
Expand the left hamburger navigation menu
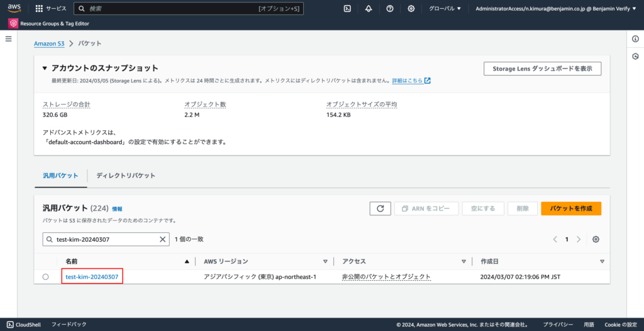coord(9,39)
